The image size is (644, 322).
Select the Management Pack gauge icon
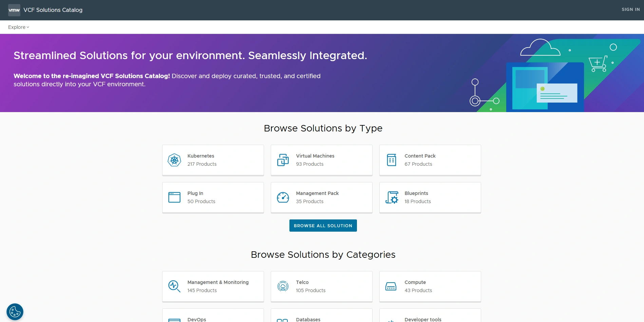[283, 197]
